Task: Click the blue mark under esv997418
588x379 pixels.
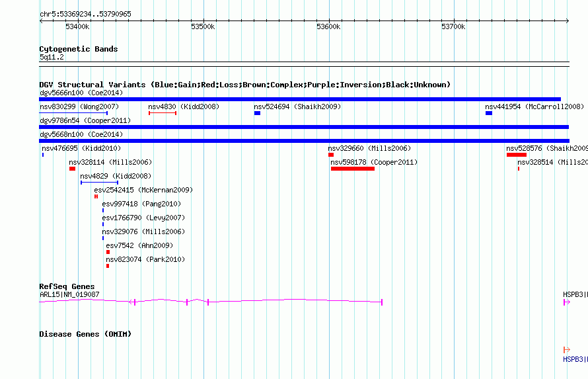Action: [x=103, y=210]
